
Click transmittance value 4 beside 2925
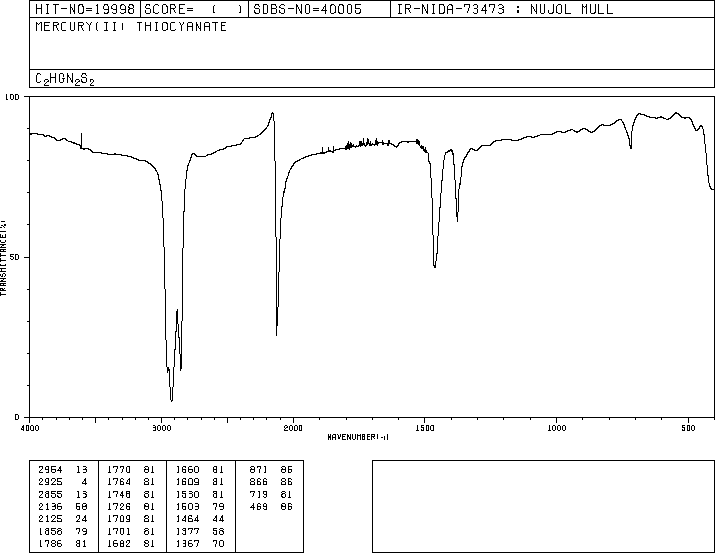(x=84, y=482)
